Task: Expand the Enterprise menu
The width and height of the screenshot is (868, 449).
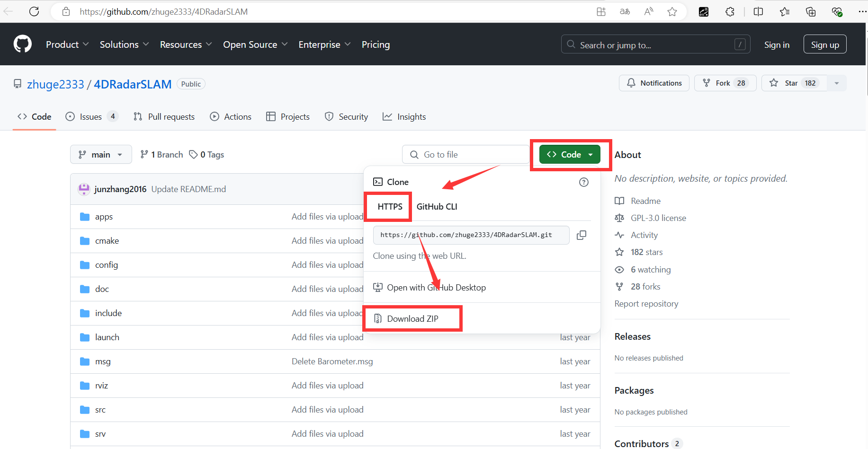Action: click(324, 44)
